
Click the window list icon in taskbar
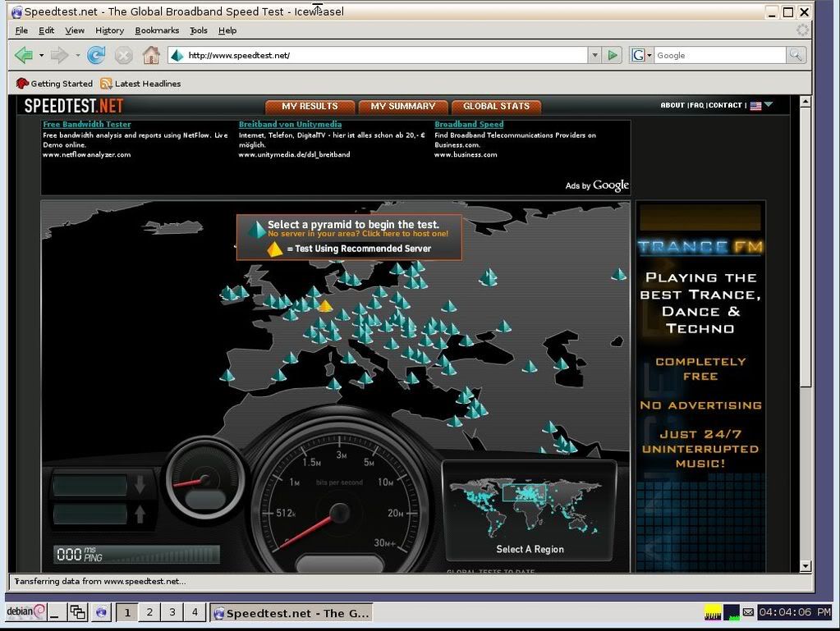(x=78, y=612)
